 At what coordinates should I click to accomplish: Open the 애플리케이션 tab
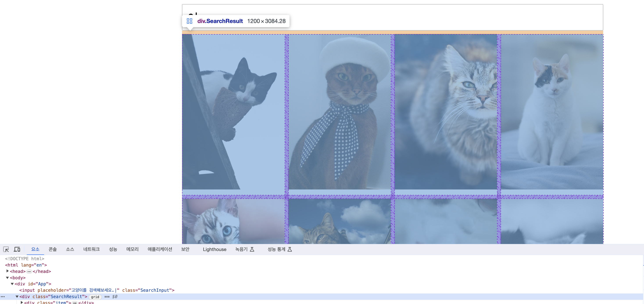[160, 249]
